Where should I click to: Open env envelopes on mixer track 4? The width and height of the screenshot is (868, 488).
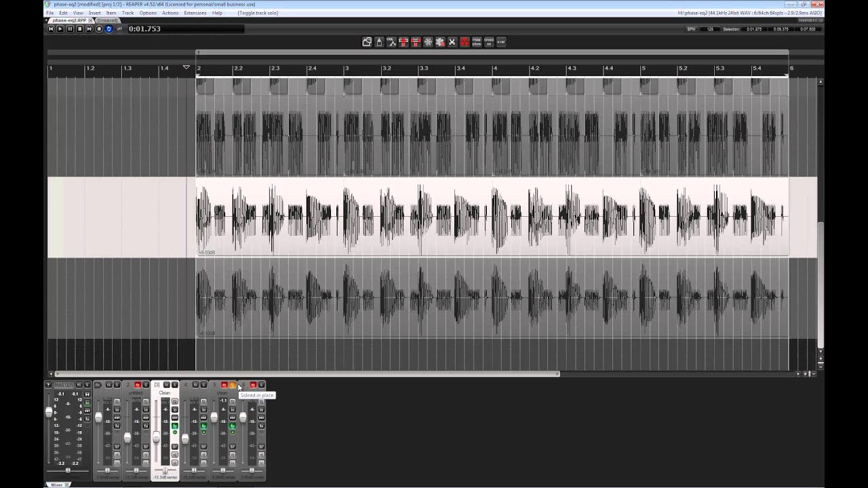coord(203,418)
